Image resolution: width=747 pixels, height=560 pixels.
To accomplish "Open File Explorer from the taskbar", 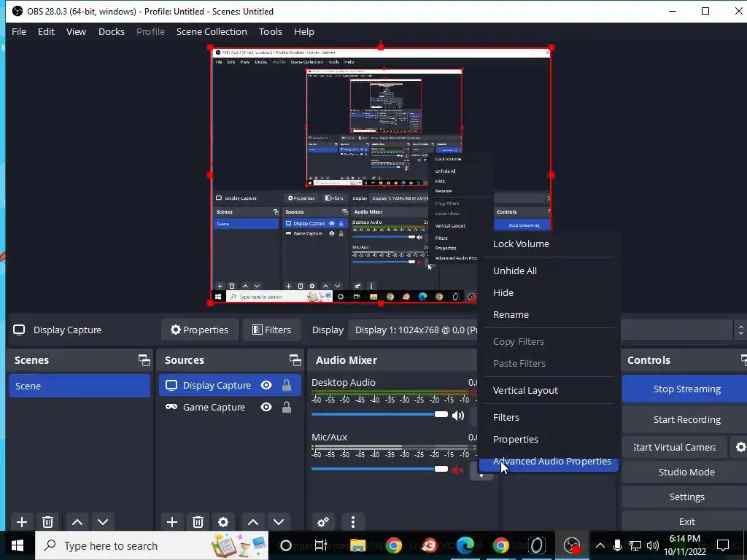I will click(357, 545).
